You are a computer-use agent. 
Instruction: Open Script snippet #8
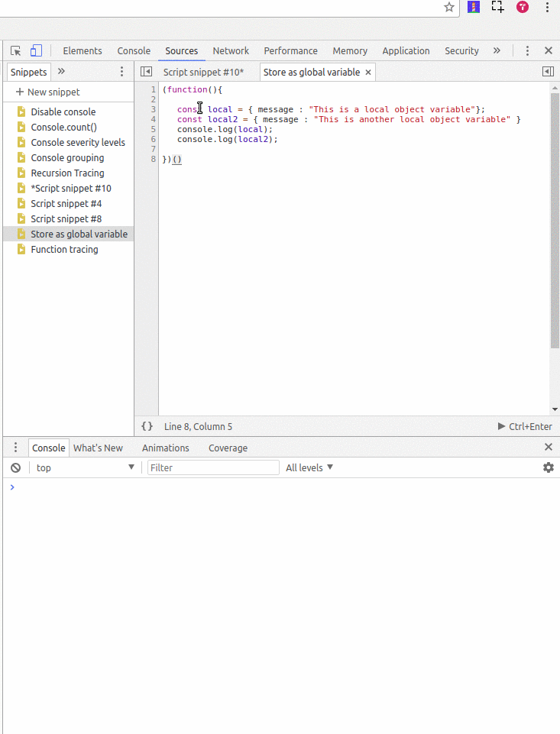tap(66, 219)
